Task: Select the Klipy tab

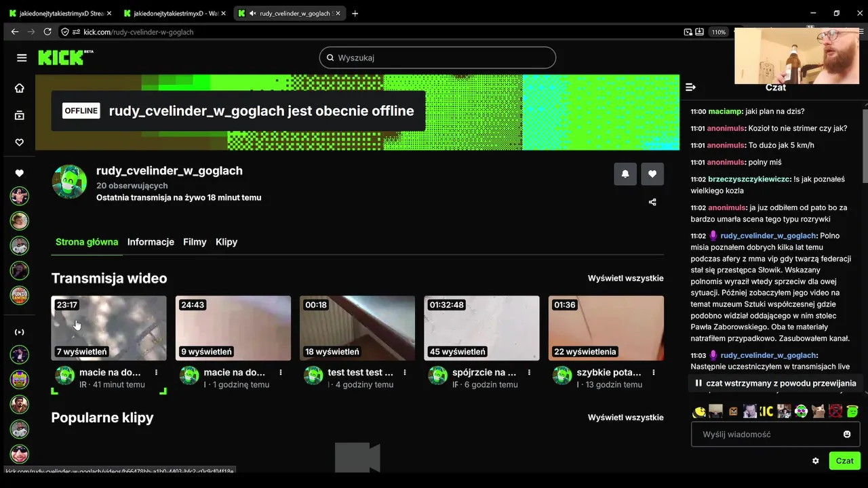Action: pyautogui.click(x=226, y=242)
